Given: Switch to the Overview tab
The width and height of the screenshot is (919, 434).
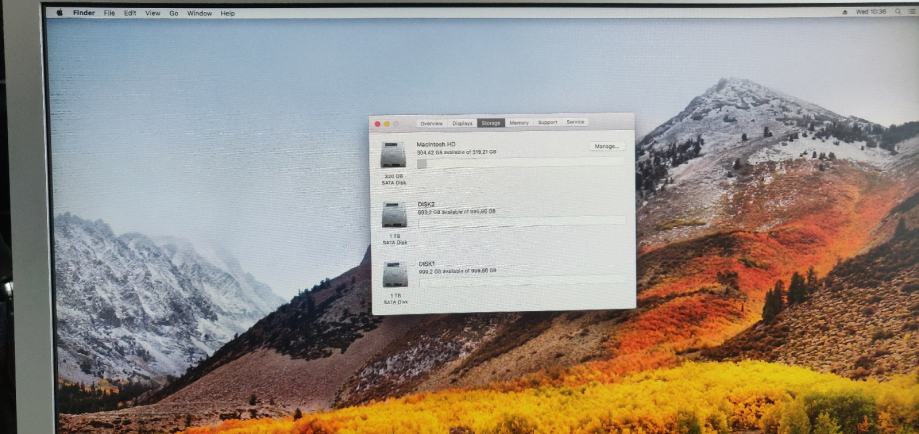Looking at the screenshot, I should (x=432, y=123).
